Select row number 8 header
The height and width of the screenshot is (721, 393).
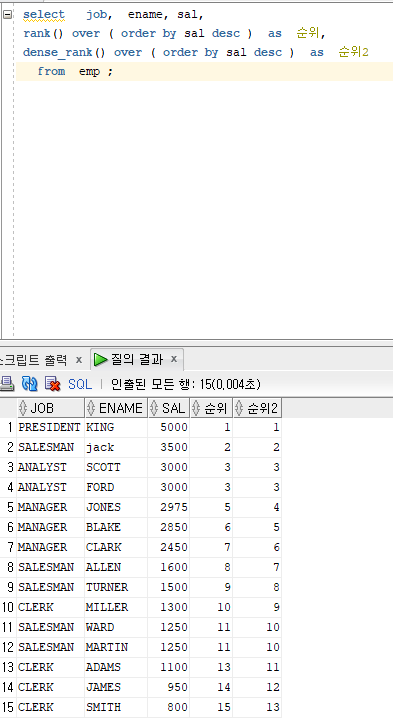point(8,567)
